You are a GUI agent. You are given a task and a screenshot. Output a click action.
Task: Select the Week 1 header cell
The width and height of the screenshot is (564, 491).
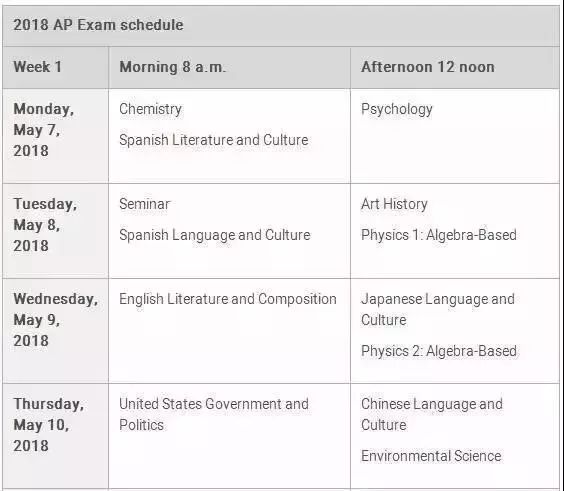point(55,67)
